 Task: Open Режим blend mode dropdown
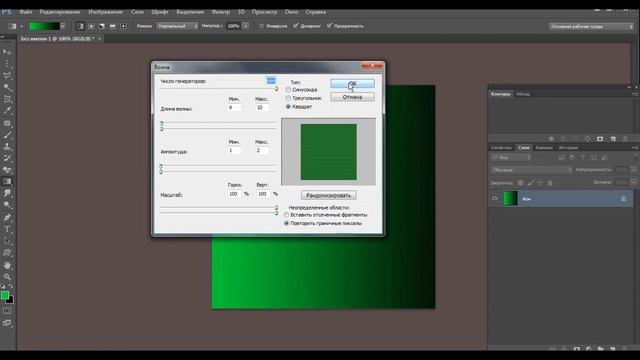[x=177, y=26]
